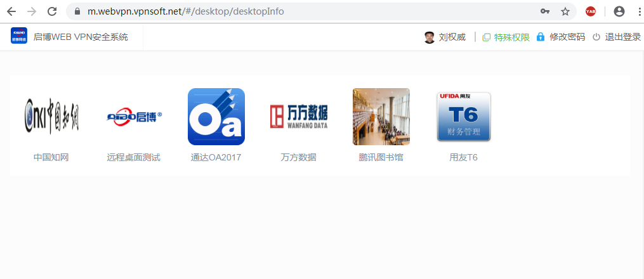Viewport: 644px width, 279px height.
Task: Click the saved password key icon
Action: click(545, 11)
